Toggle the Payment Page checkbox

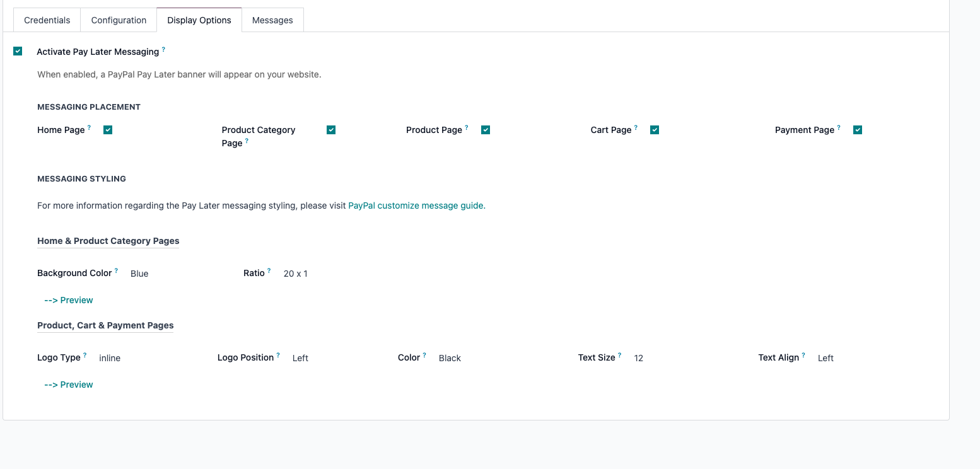(x=858, y=130)
